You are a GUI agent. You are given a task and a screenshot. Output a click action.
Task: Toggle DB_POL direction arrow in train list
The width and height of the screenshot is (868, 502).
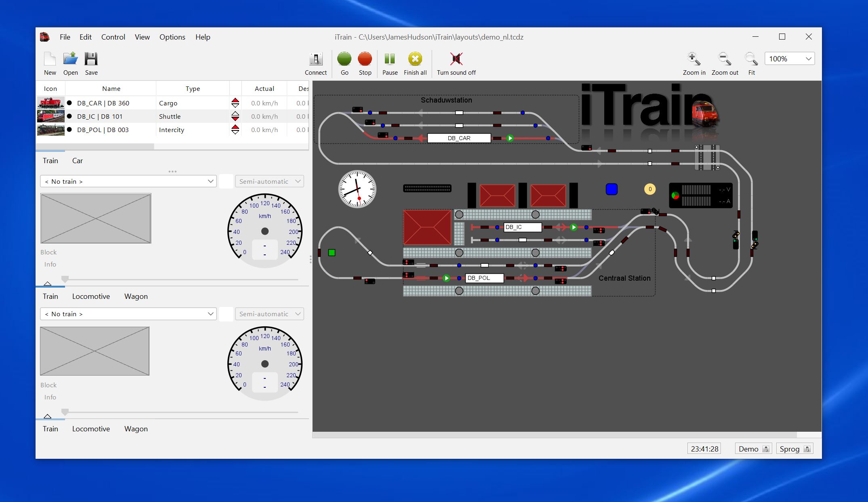(x=235, y=130)
